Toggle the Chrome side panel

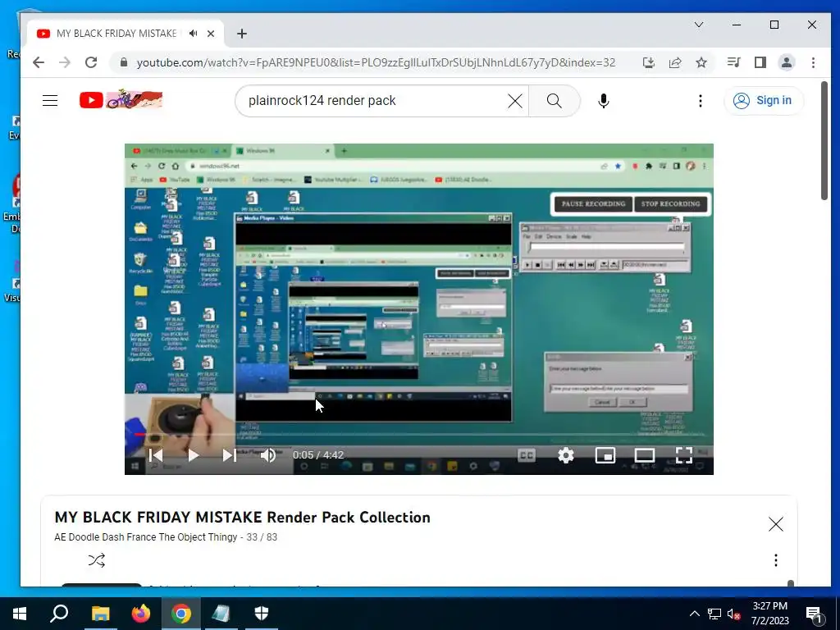point(760,62)
